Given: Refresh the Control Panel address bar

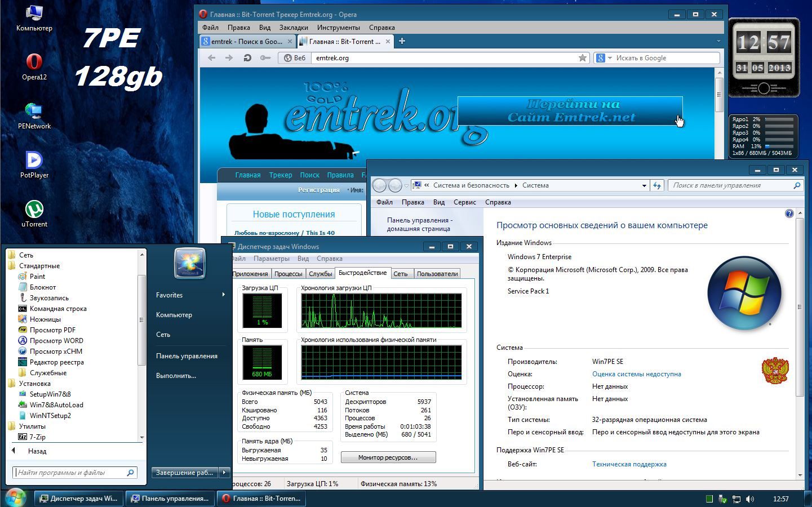Looking at the screenshot, I should tap(657, 185).
